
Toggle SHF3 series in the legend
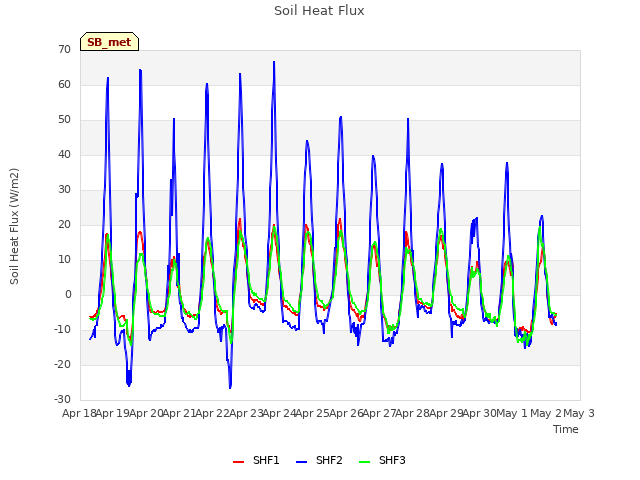[382, 460]
